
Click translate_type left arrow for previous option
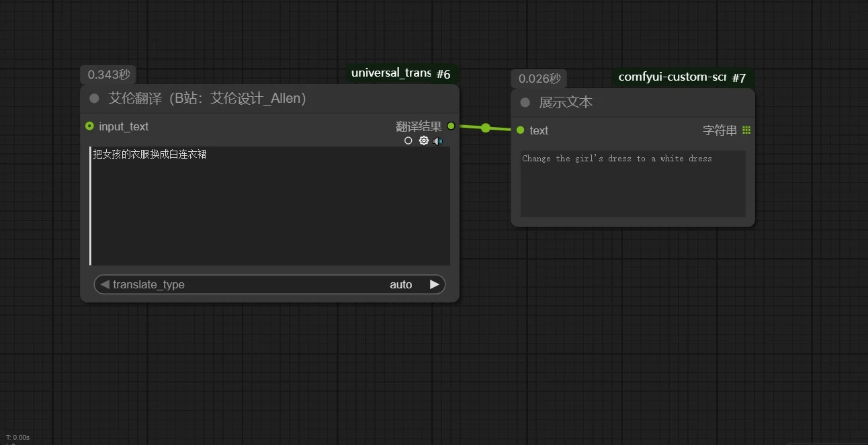[104, 284]
